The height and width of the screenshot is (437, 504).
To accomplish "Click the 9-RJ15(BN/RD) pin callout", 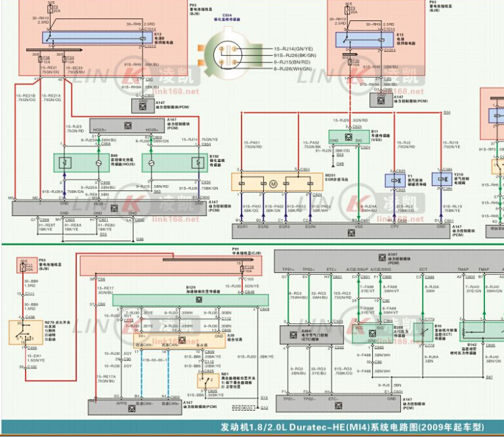I will pos(292,62).
